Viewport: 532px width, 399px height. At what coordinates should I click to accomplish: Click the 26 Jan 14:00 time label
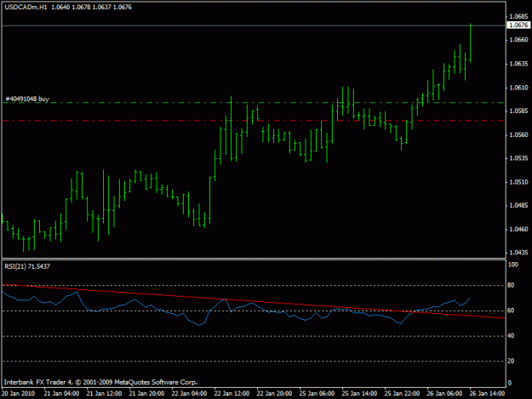(487, 394)
